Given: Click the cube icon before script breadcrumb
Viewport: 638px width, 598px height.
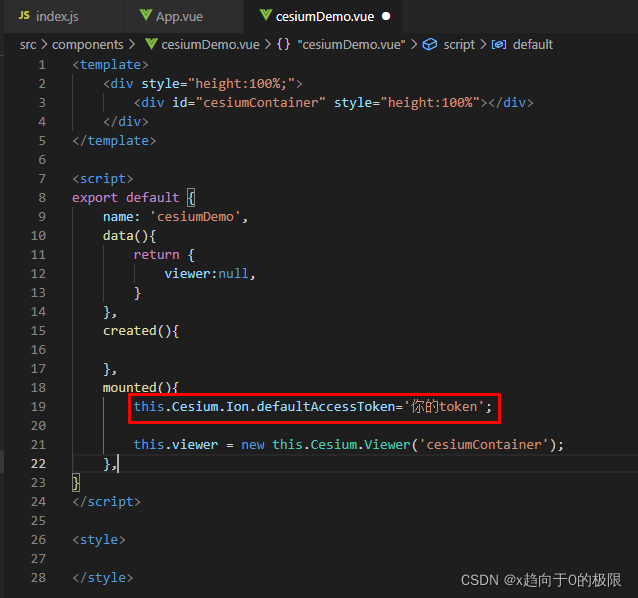Looking at the screenshot, I should pyautogui.click(x=430, y=44).
